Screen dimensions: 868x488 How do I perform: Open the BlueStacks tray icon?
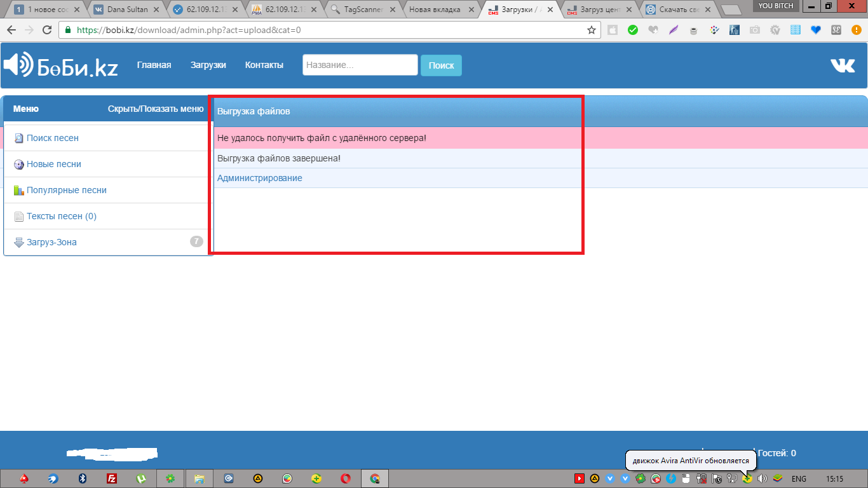point(778,478)
